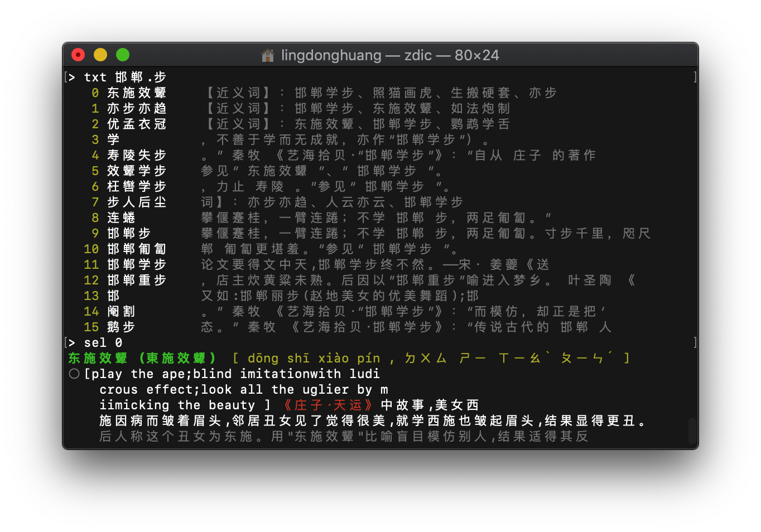Click result 12 邯郸重步
The height and width of the screenshot is (532, 761).
136,280
